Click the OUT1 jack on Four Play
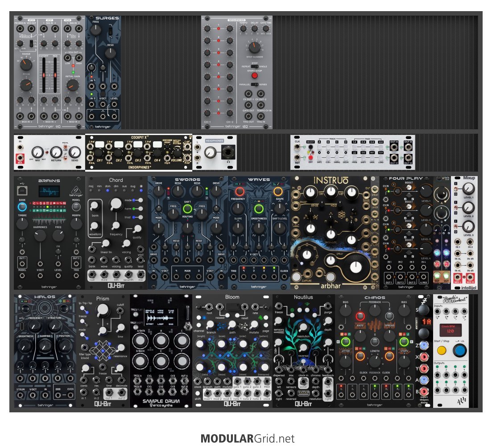The width and height of the screenshot is (496, 448). [389, 277]
